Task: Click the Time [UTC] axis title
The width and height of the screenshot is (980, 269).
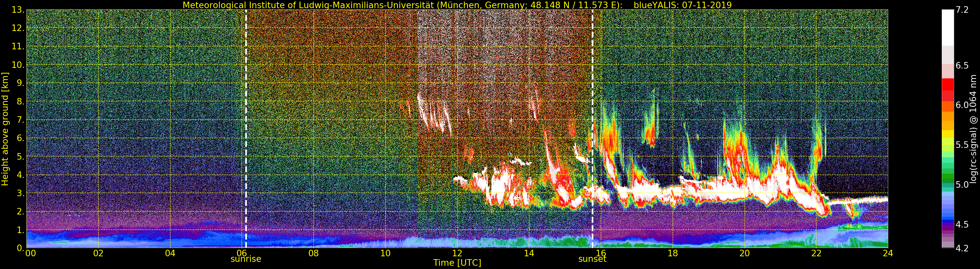Action: point(457,262)
